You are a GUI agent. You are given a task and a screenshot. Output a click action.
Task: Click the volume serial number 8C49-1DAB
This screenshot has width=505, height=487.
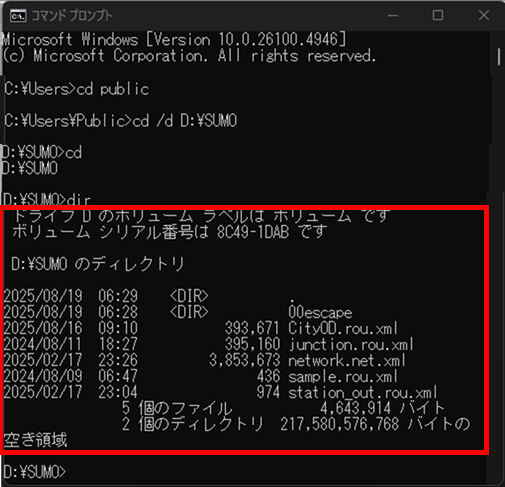pos(253,232)
